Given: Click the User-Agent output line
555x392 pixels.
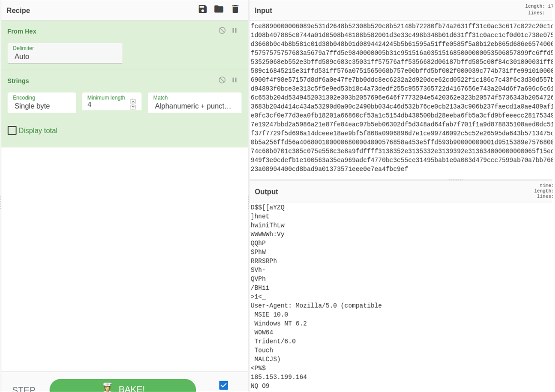Looking at the screenshot, I should 316,306.
